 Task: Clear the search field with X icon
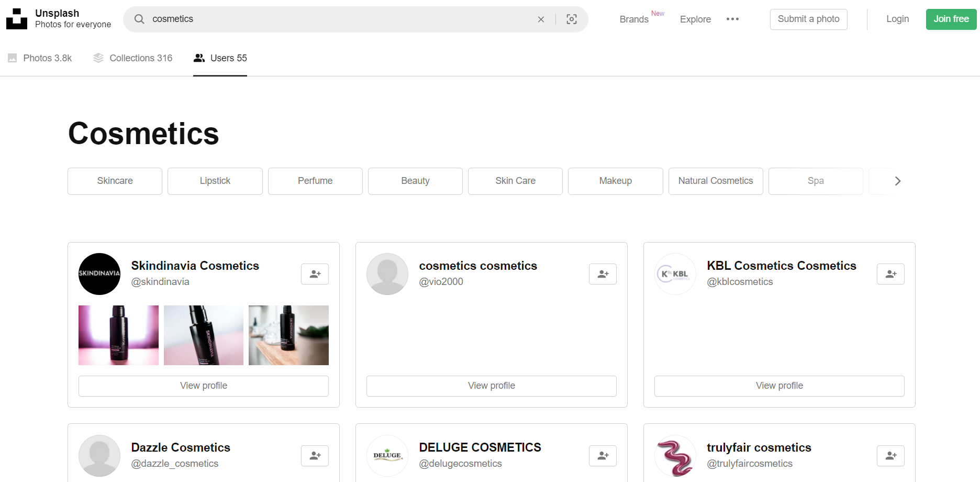541,19
